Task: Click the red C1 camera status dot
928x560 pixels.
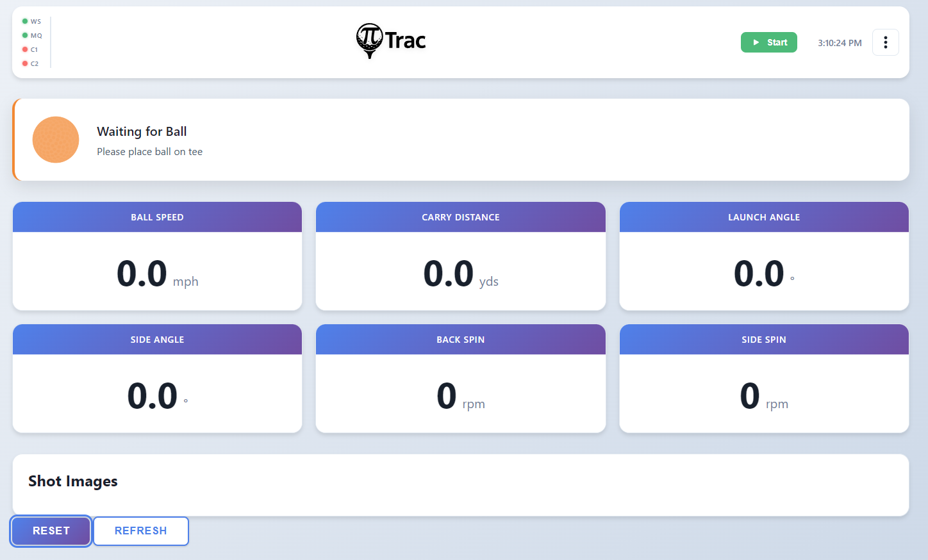Action: click(x=25, y=49)
